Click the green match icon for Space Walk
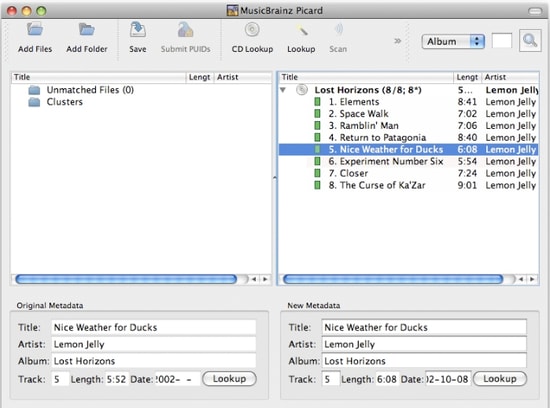 (x=317, y=114)
